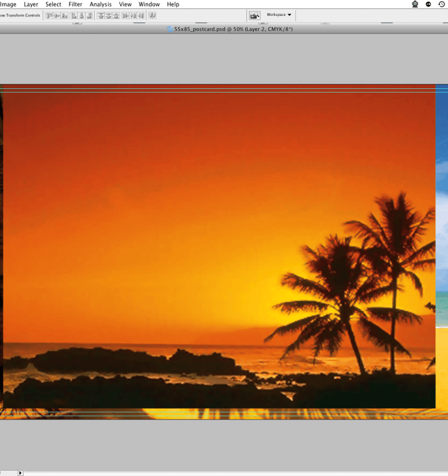
Task: Open the Window menu
Action: click(149, 4)
